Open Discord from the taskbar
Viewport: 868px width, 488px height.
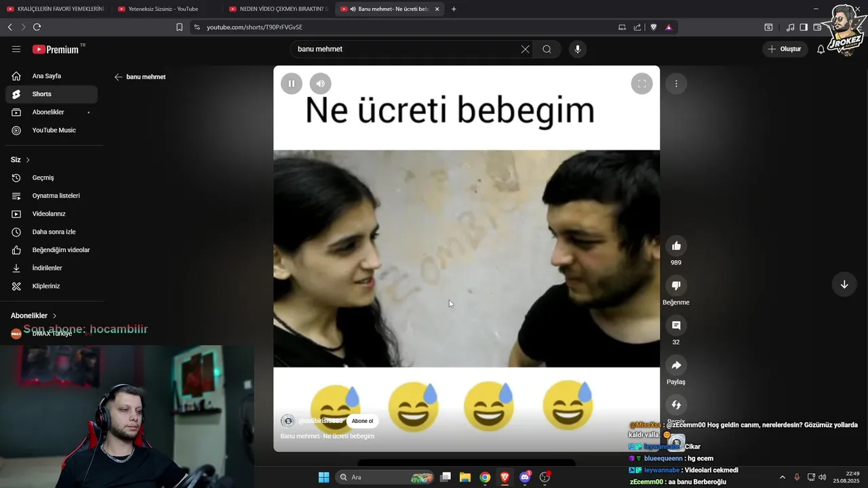[x=525, y=477]
